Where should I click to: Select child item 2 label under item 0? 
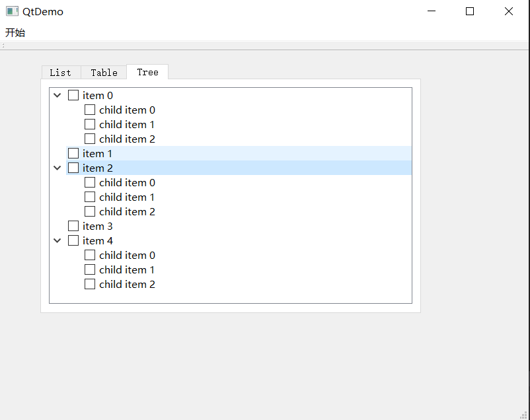coord(127,139)
